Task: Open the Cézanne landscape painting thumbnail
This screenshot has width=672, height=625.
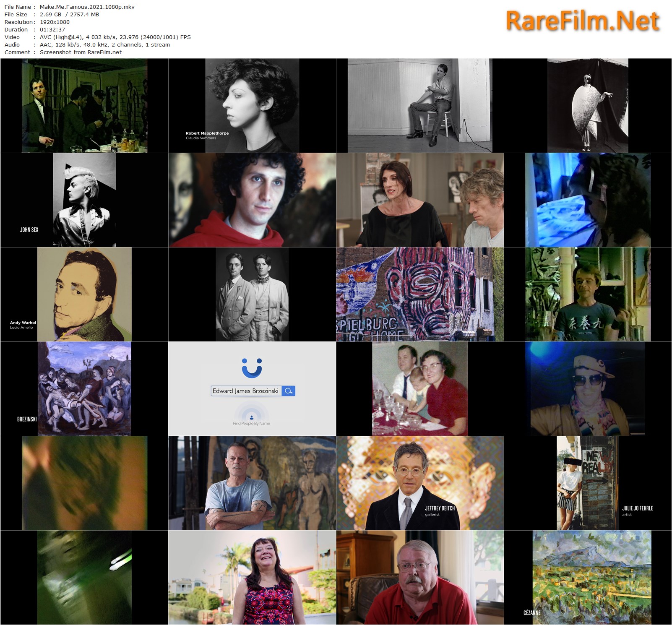Action: pos(588,577)
